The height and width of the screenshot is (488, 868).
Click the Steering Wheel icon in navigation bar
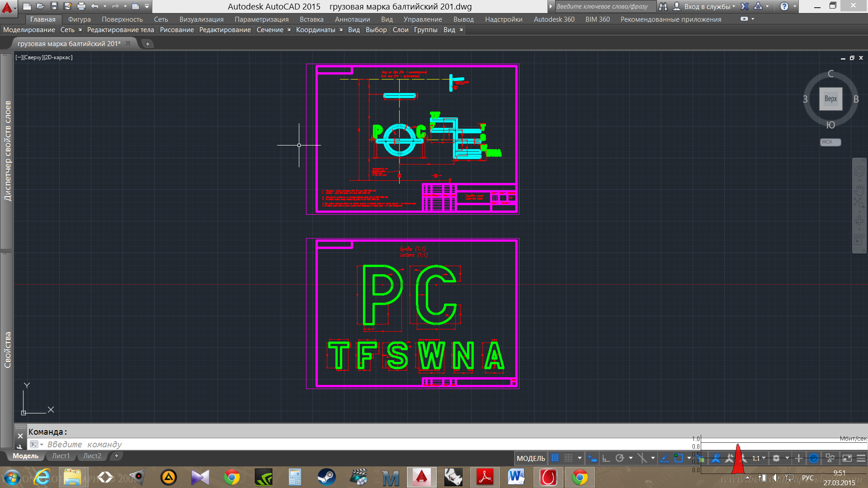(x=859, y=172)
